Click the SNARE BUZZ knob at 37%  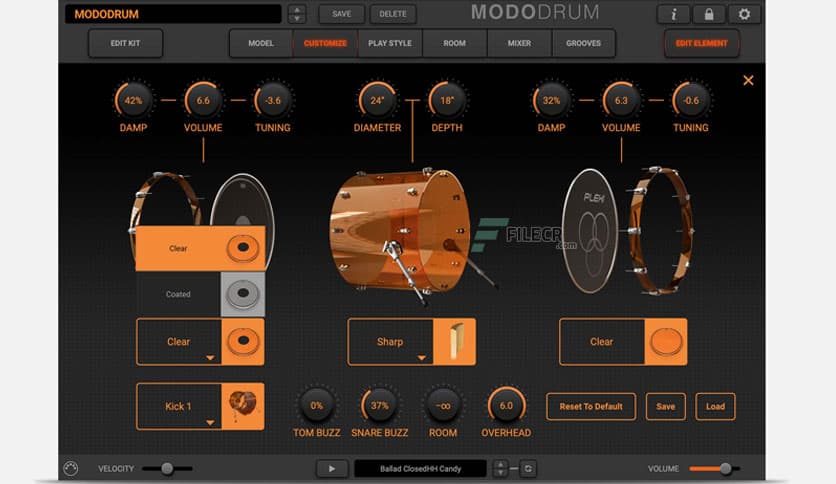[x=380, y=406]
